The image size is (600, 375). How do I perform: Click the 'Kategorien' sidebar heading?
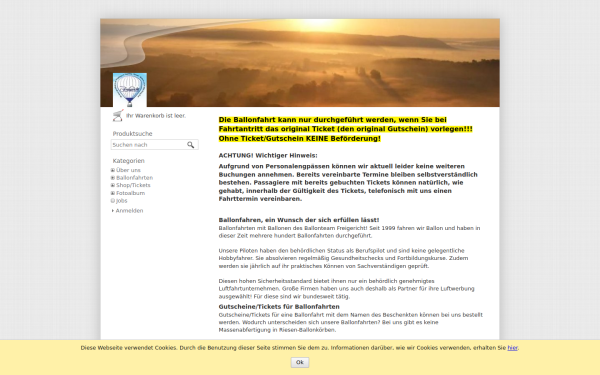(129, 161)
